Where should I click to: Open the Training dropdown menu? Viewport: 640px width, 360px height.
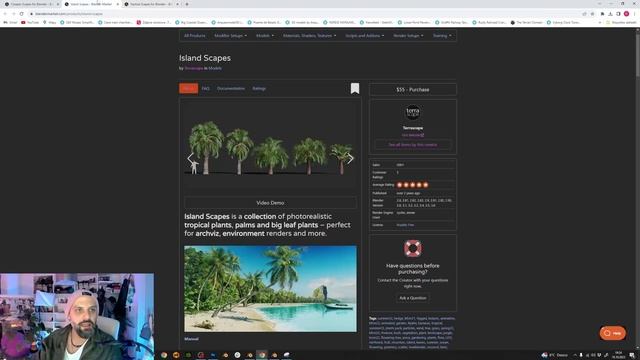[442, 36]
